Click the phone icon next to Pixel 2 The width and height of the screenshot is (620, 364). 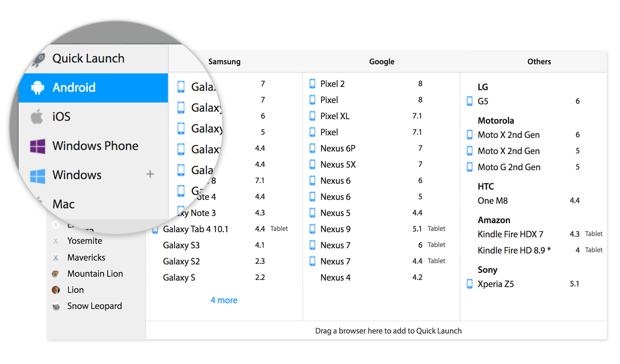point(312,84)
